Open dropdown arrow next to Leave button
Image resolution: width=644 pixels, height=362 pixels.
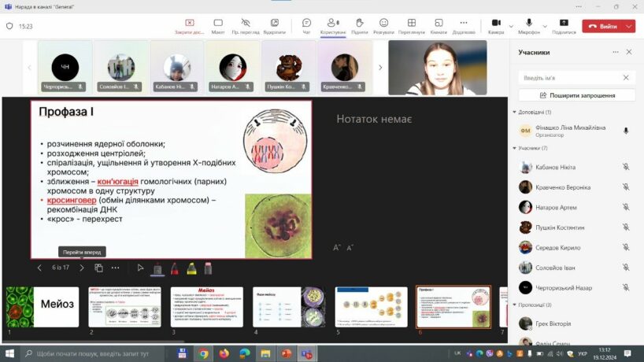tap(629, 26)
